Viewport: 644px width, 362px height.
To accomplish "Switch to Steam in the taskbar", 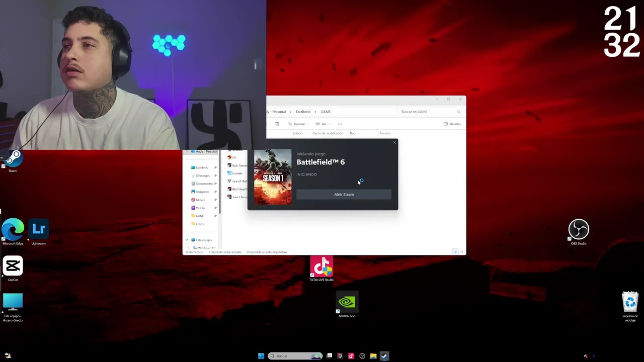I will click(x=384, y=356).
